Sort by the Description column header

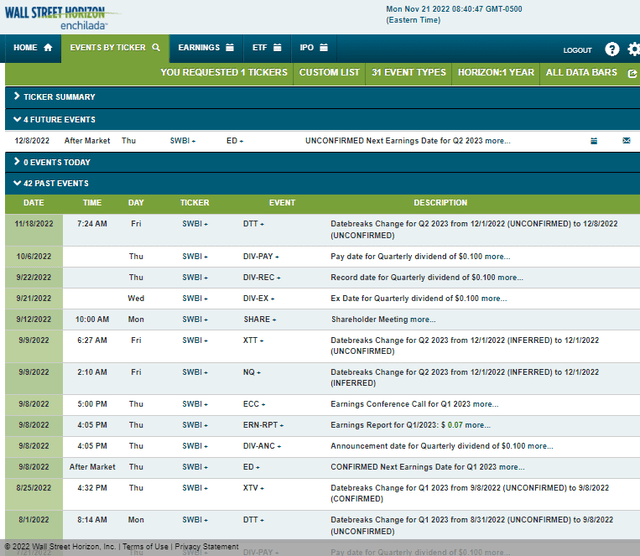tap(440, 203)
